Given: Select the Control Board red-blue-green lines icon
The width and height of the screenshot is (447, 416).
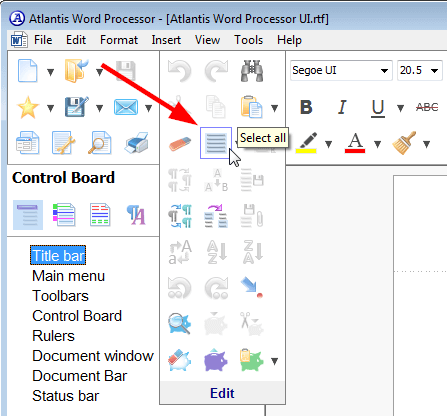Looking at the screenshot, I should pos(100,215).
